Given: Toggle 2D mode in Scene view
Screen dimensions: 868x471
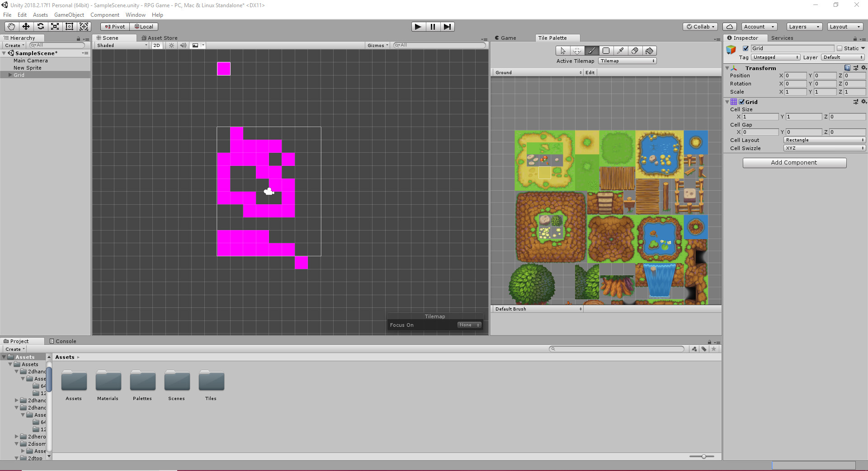Looking at the screenshot, I should 156,45.
